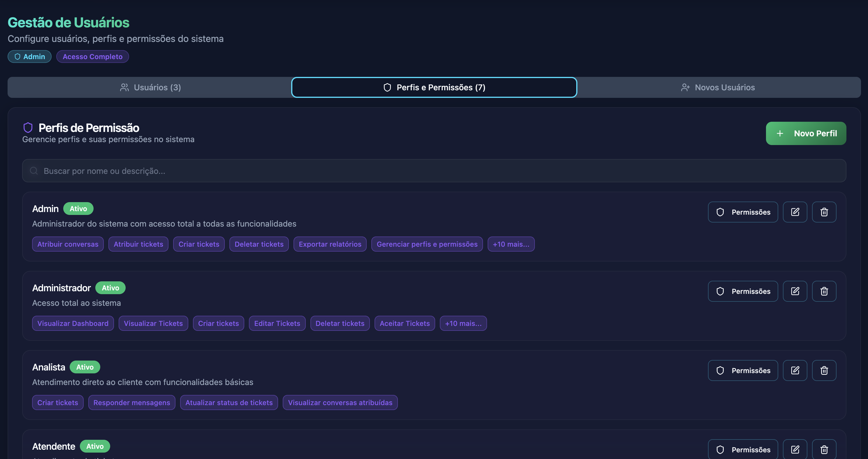Click edit icon for Atendente profile
Viewport: 868px width, 459px height.
click(x=795, y=449)
